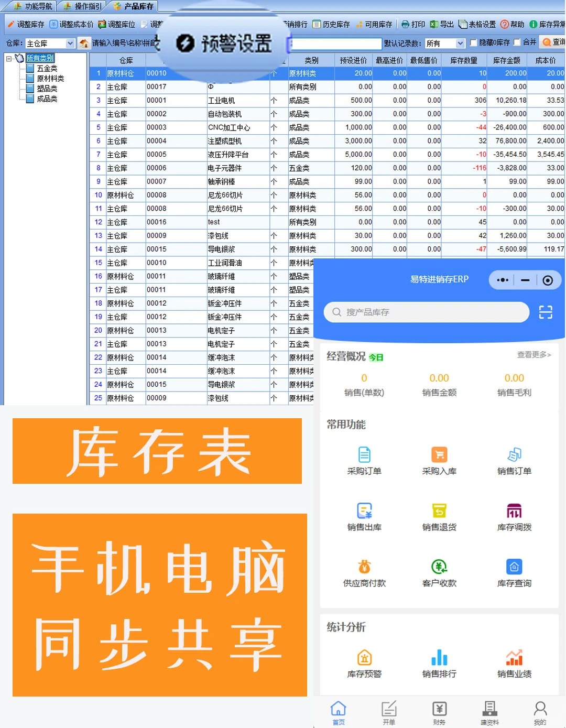
Task: Click the 查看更多 link
Action: click(534, 355)
